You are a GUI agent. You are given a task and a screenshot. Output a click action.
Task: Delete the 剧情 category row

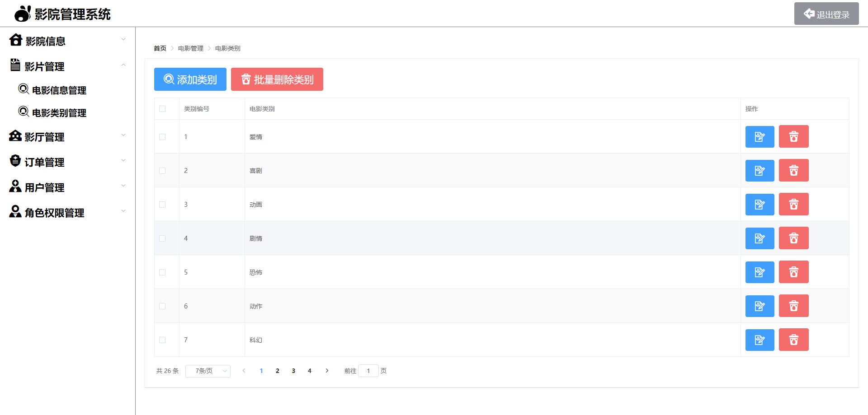point(793,238)
